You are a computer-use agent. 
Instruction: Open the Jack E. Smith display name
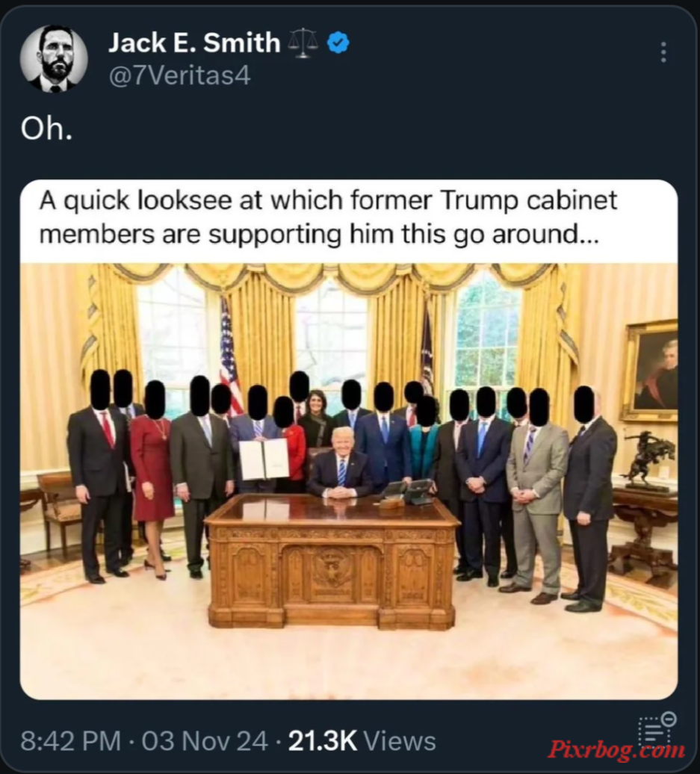coord(194,43)
